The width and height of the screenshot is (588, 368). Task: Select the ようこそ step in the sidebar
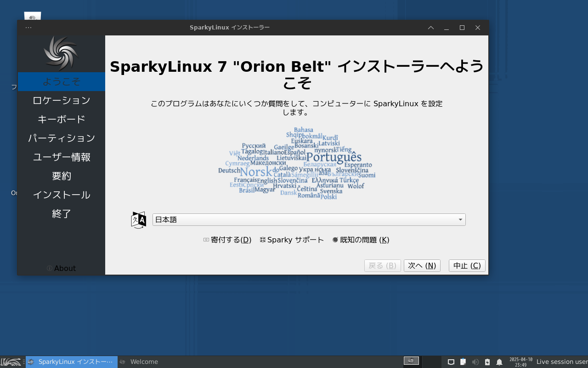62,81
